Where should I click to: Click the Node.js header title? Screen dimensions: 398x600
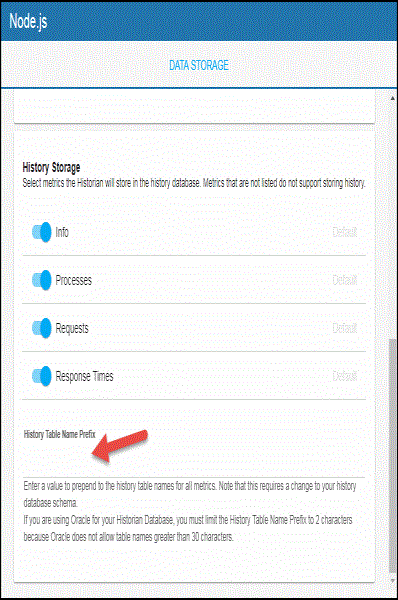28,21
